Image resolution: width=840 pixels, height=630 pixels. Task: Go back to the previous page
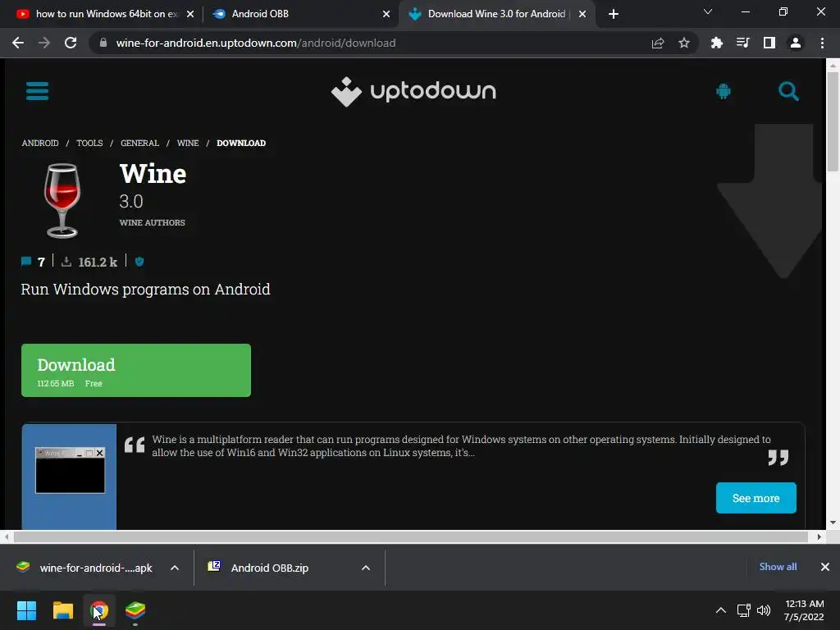18,43
